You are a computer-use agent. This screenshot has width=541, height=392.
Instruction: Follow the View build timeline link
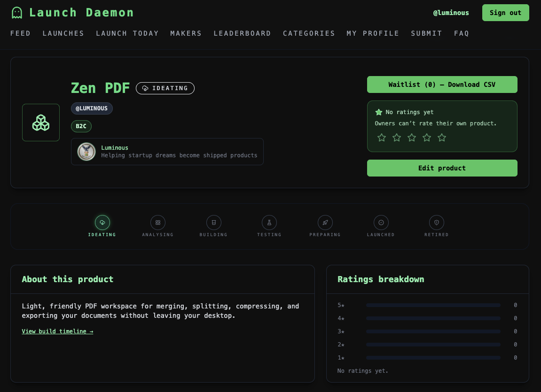[57, 331]
